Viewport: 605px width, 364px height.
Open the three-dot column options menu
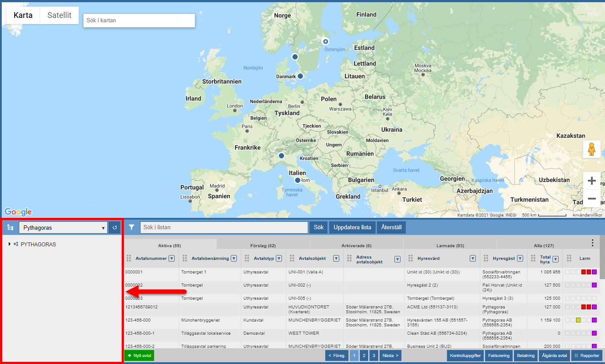click(x=592, y=243)
